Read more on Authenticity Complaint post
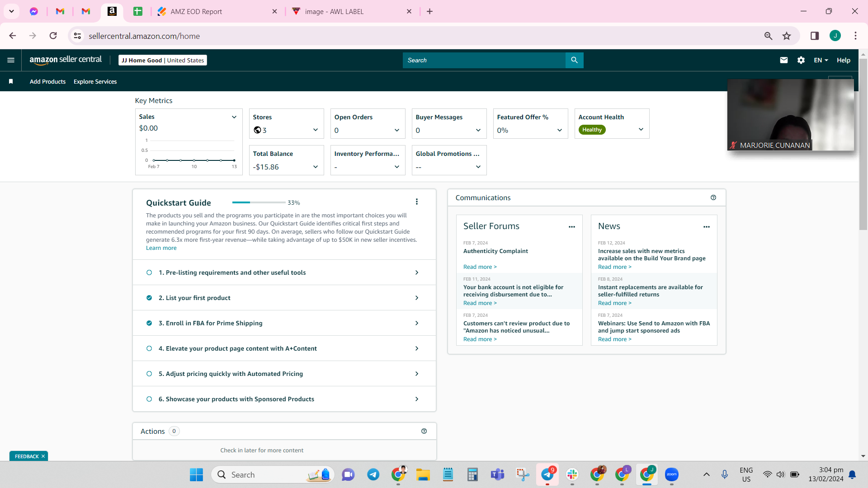This screenshot has width=868, height=488. (x=480, y=267)
